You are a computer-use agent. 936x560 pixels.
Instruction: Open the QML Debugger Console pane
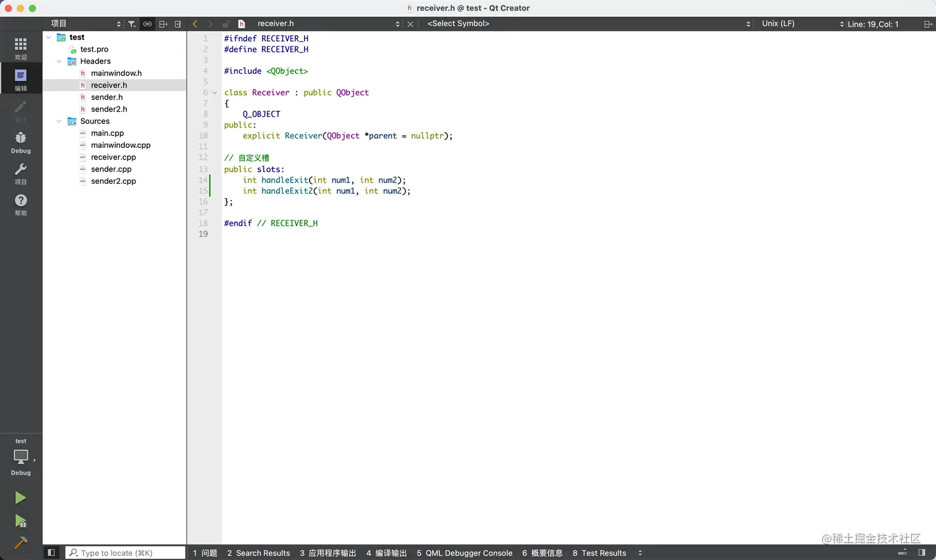(464, 553)
